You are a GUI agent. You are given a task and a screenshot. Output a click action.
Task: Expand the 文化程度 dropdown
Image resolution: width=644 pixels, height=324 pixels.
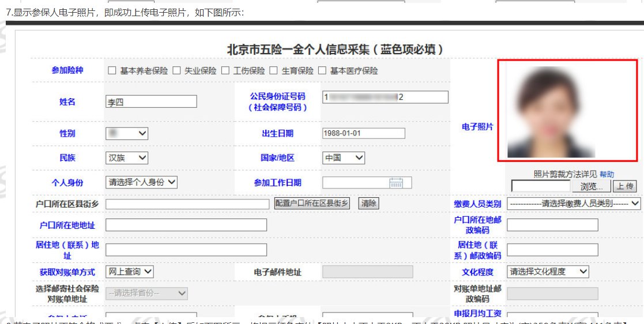[548, 272]
